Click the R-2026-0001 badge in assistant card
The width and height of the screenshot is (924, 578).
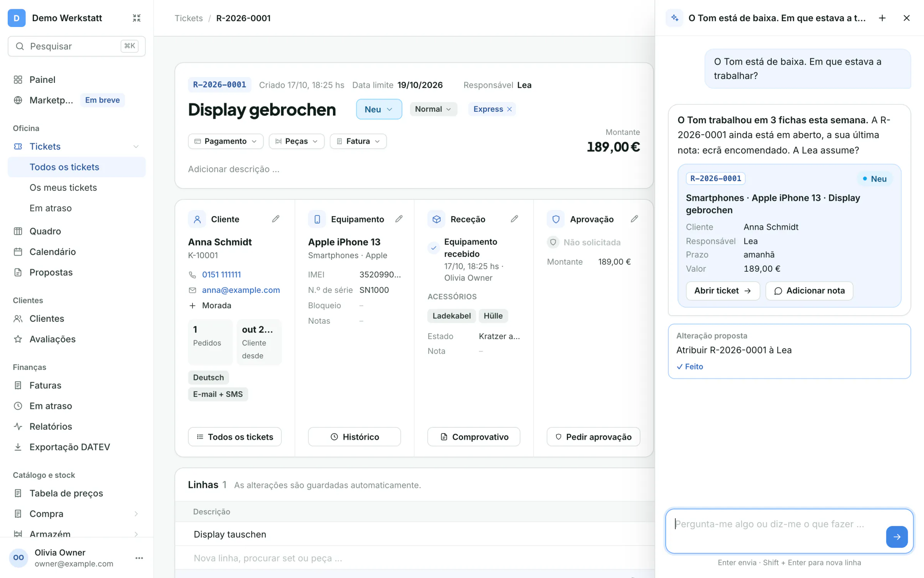[716, 178]
